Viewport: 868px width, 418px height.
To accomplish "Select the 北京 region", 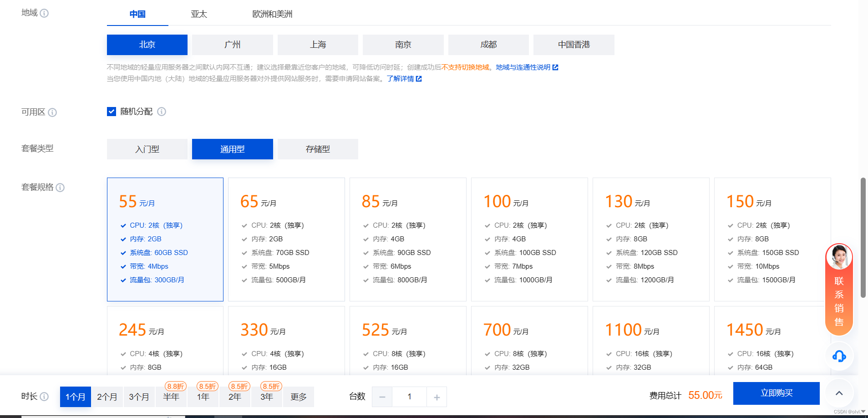I will coord(147,45).
